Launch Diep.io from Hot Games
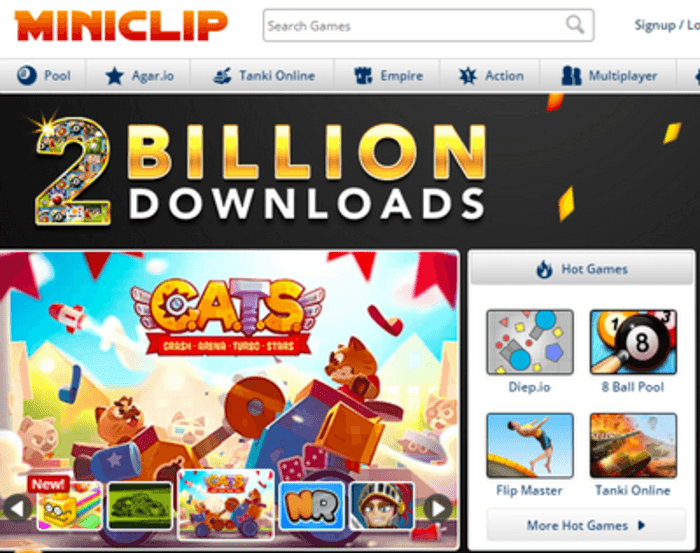This screenshot has height=553, width=700. point(530,352)
